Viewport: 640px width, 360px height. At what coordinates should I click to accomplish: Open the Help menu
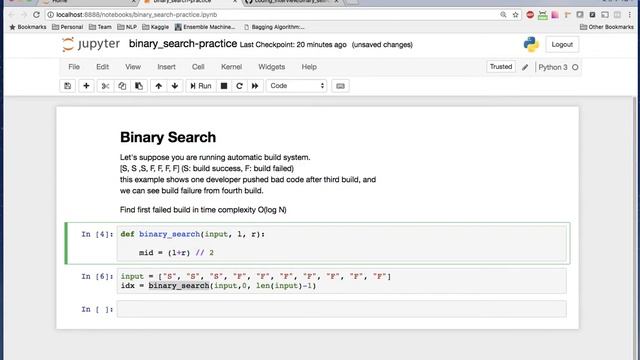[309, 67]
